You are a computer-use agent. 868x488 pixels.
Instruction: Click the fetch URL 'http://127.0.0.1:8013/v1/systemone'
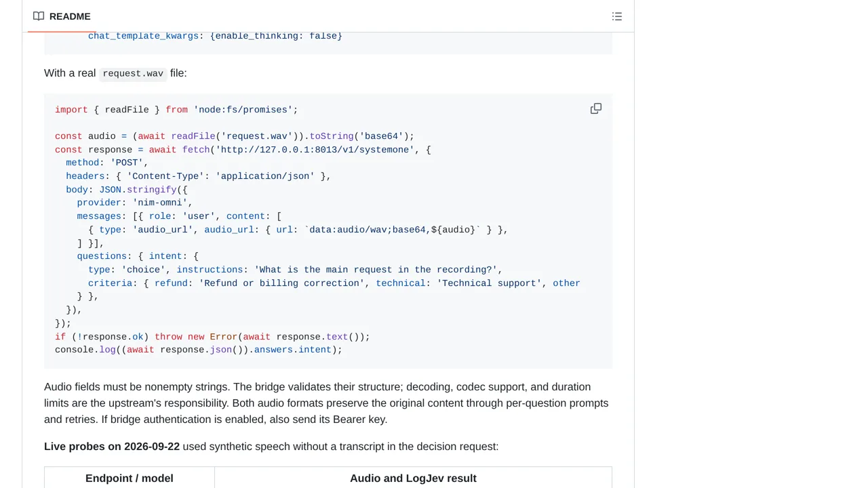coord(315,150)
